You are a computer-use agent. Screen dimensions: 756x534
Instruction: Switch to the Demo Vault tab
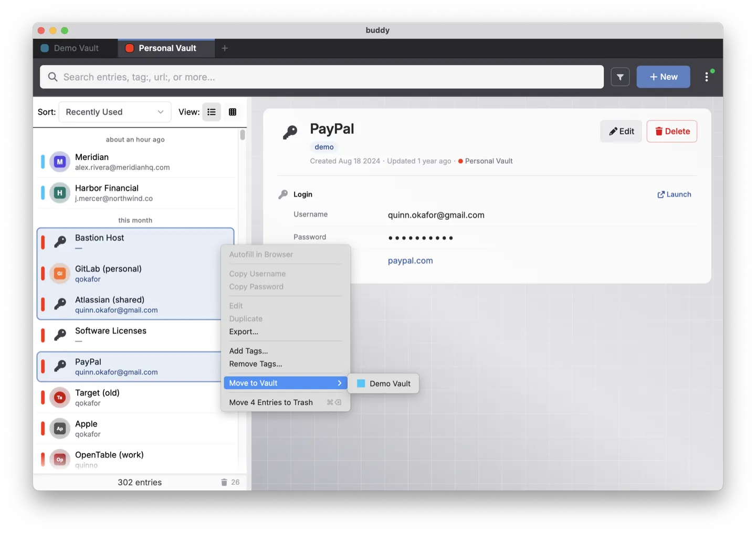pyautogui.click(x=76, y=48)
